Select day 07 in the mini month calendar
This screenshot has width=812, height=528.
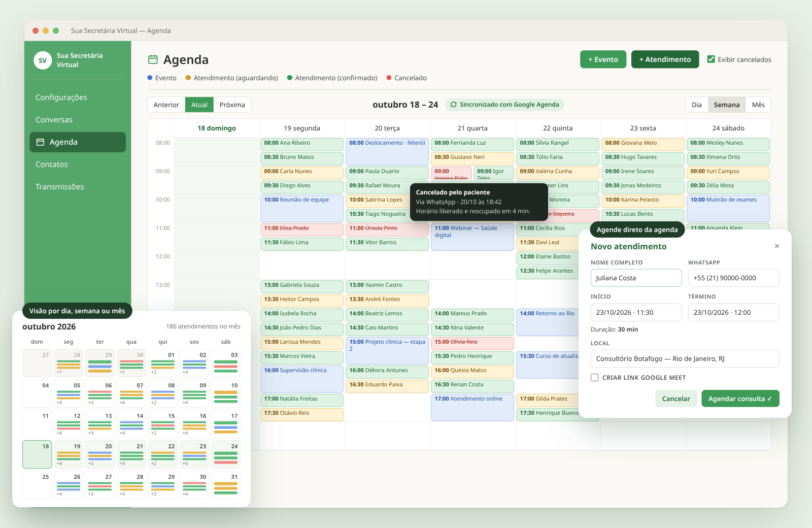click(131, 393)
